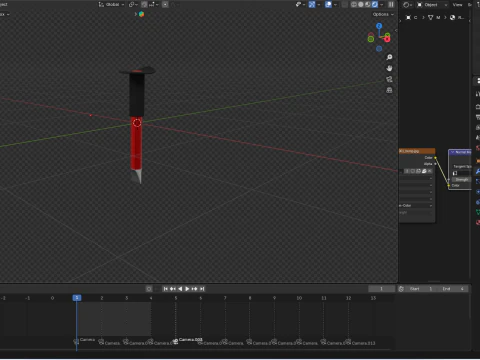Click the red X axis on navigation gizmo
The image size is (480, 360).
[x=387, y=39]
